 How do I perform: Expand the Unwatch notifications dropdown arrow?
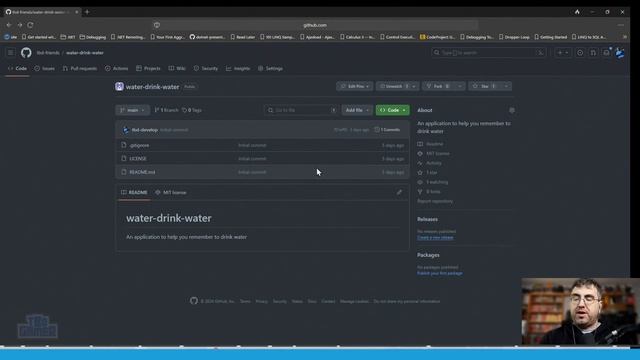click(414, 86)
